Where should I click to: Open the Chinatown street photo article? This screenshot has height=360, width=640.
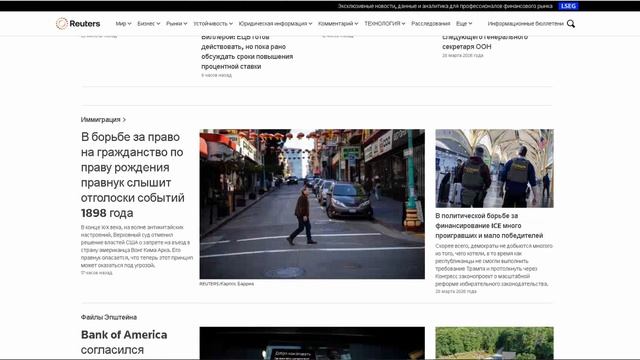[312, 204]
